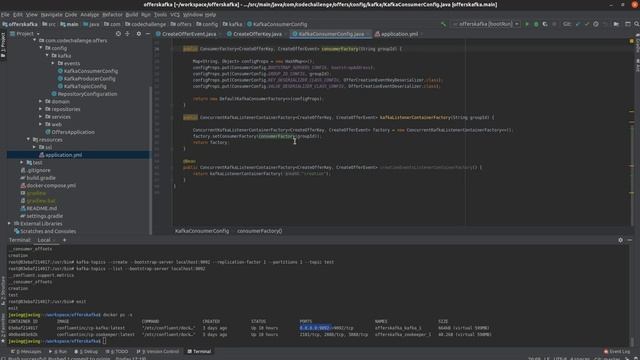Open the Run tool window
This screenshot has height=360, width=640.
point(58,351)
